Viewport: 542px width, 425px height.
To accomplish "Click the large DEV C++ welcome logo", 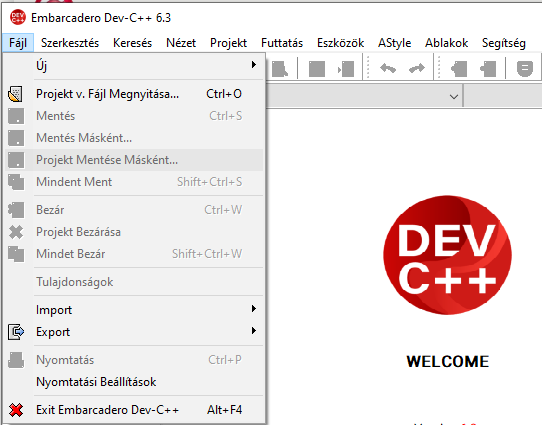I will 447,255.
